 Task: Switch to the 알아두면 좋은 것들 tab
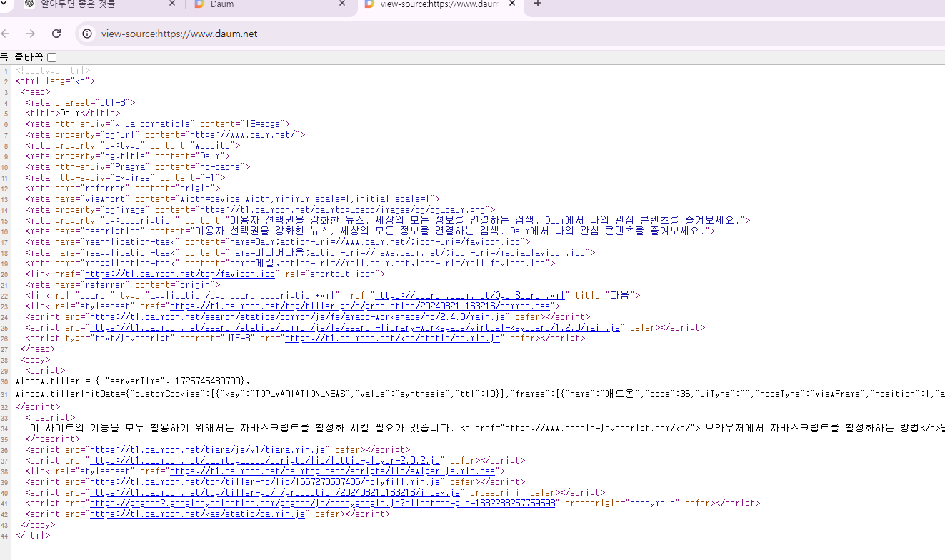[100, 4]
